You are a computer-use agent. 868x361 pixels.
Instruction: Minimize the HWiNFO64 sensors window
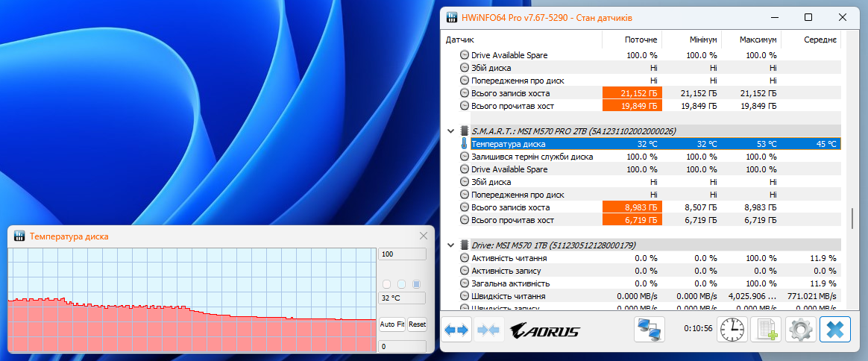773,18
